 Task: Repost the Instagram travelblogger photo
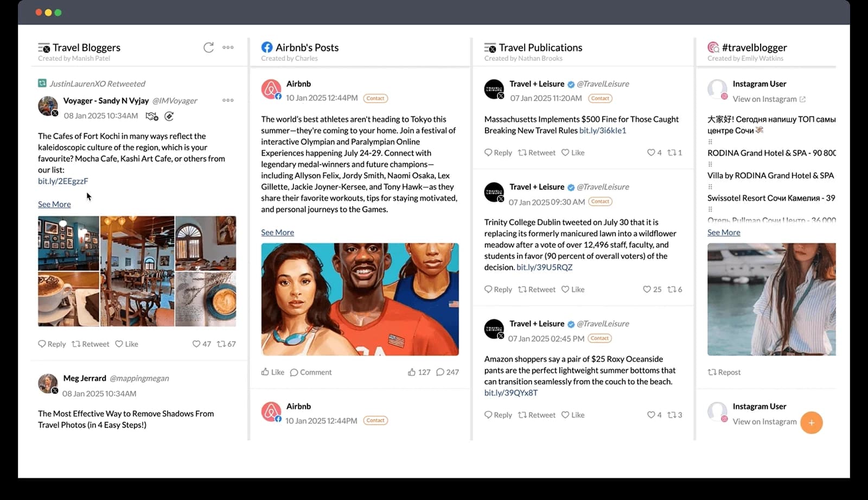coord(724,372)
